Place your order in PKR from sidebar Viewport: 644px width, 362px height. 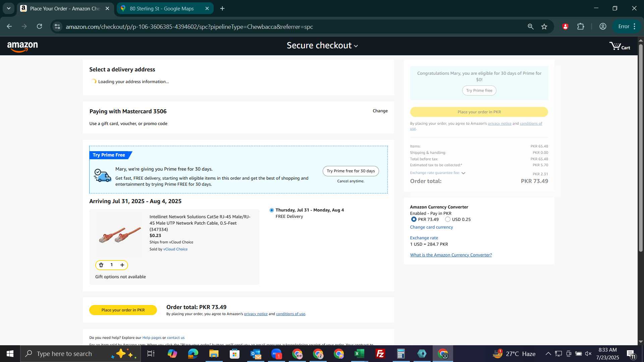[479, 112]
